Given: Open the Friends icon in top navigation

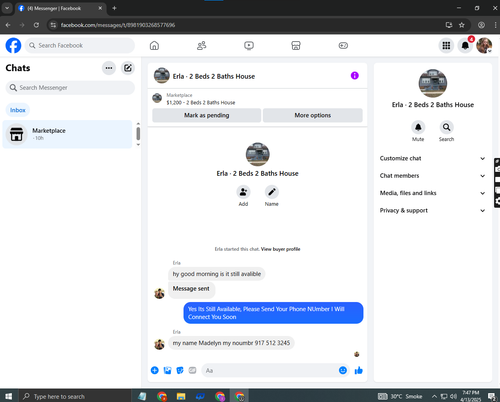Looking at the screenshot, I should point(201,45).
